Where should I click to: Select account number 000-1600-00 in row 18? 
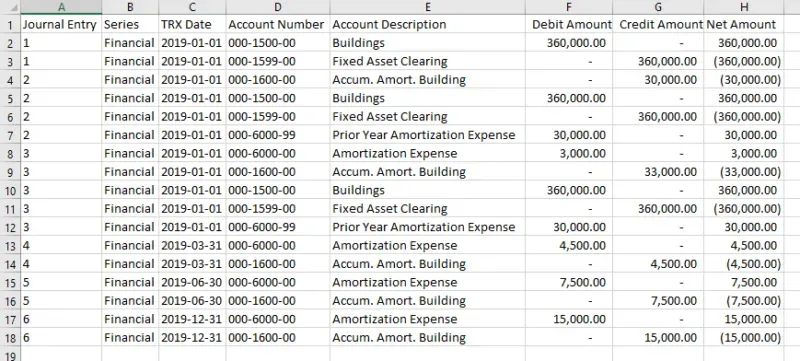coord(278,338)
